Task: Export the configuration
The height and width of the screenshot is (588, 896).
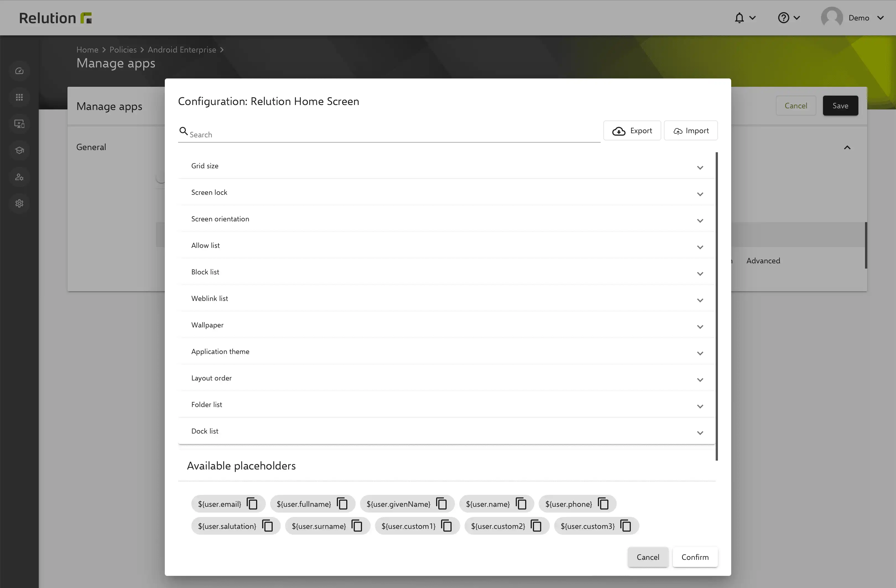Action: (632, 130)
